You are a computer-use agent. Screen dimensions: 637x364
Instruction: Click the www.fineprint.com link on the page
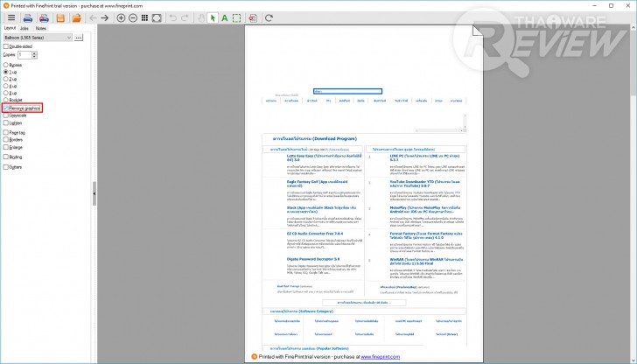point(381,357)
